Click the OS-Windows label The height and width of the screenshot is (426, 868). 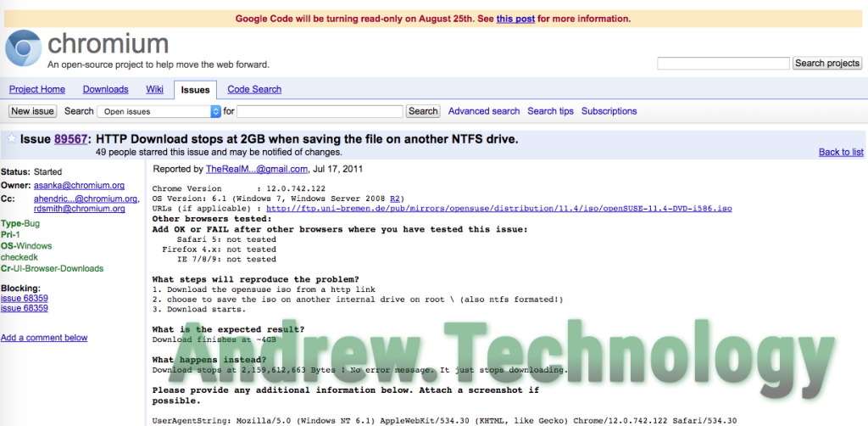tap(26, 246)
